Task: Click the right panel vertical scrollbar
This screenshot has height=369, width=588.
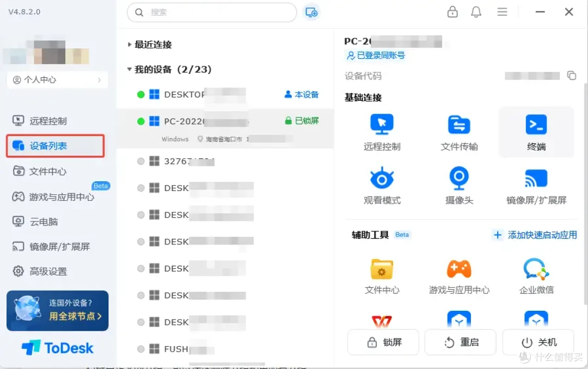Action: tap(585, 193)
